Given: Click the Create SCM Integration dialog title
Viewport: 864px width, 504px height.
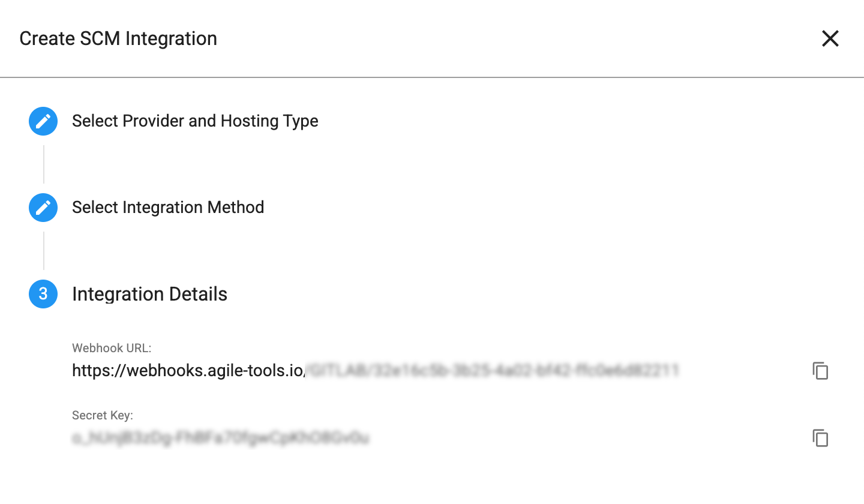Looking at the screenshot, I should (x=118, y=38).
